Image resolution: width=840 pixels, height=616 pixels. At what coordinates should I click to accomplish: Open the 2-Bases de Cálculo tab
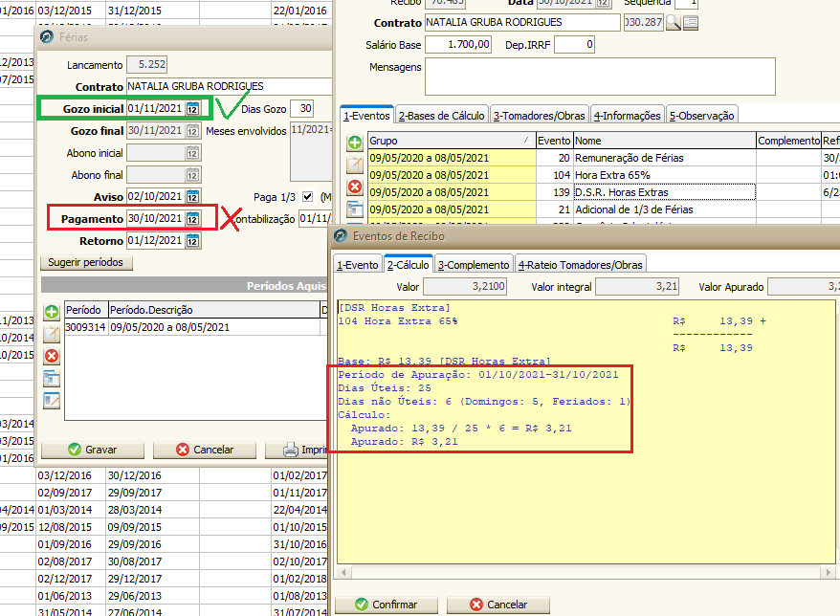pos(441,116)
